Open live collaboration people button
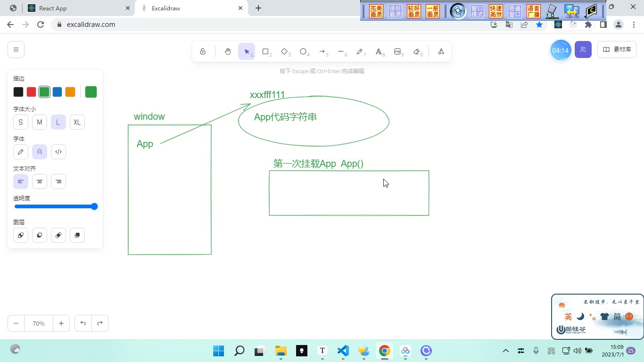The image size is (644, 362). point(583,49)
